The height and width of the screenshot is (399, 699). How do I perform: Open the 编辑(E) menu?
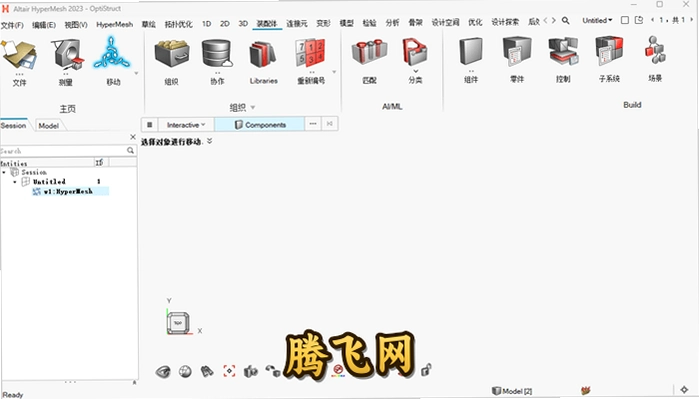pos(44,25)
